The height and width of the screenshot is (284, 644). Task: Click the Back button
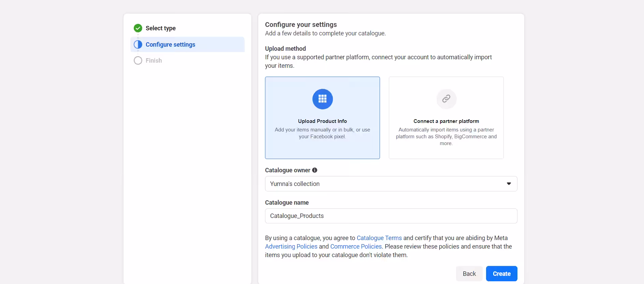[x=469, y=274]
